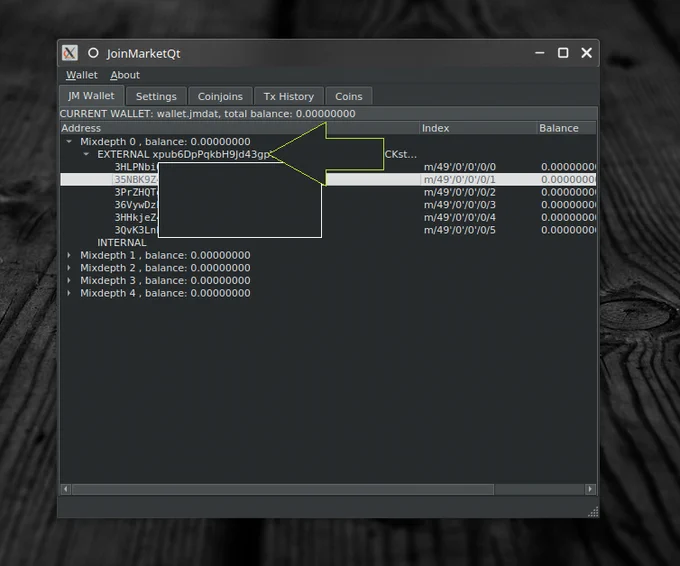Open the About menu
Viewport: 680px width, 566px height.
[x=125, y=75]
